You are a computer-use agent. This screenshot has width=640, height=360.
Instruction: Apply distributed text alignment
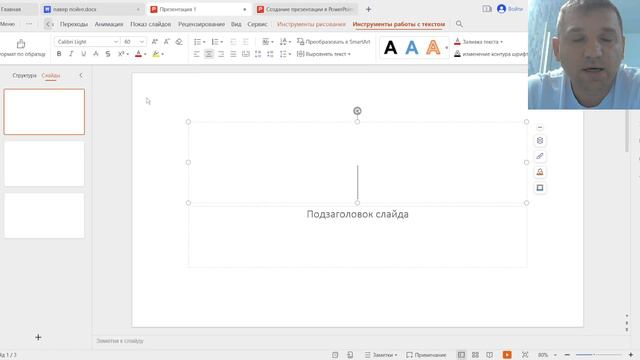pos(245,54)
